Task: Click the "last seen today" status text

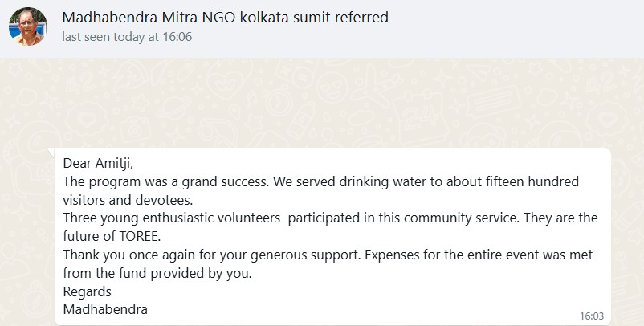Action: (x=127, y=36)
